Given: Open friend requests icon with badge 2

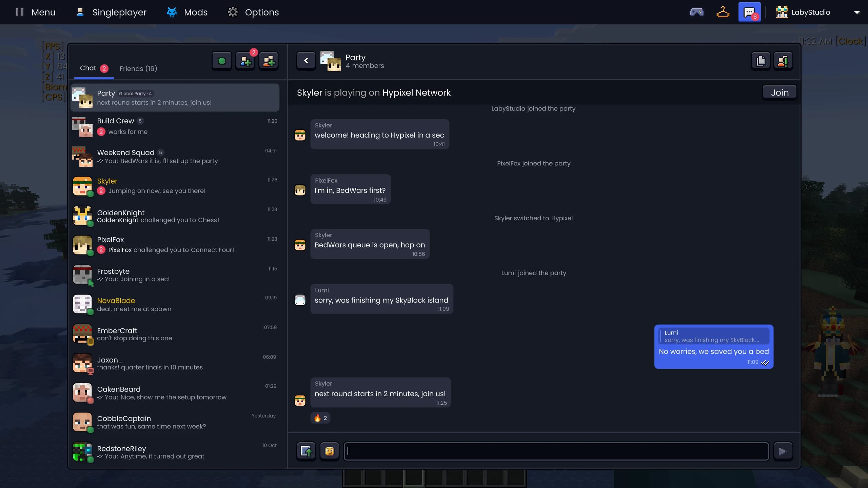Looking at the screenshot, I should pos(245,61).
